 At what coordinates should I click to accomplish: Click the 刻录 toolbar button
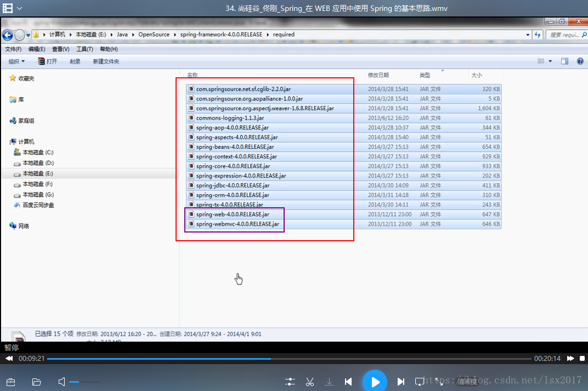click(75, 61)
